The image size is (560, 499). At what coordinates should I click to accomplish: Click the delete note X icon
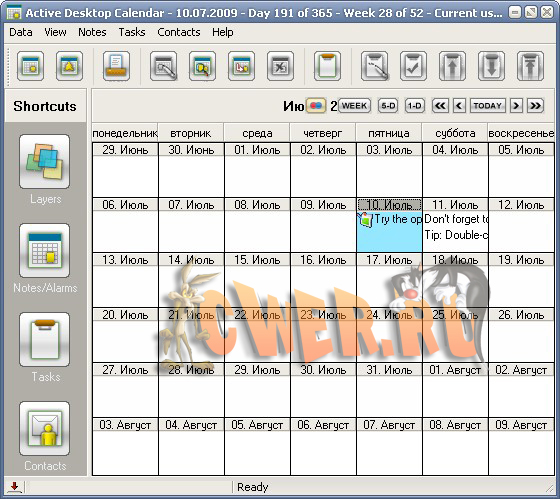(280, 66)
